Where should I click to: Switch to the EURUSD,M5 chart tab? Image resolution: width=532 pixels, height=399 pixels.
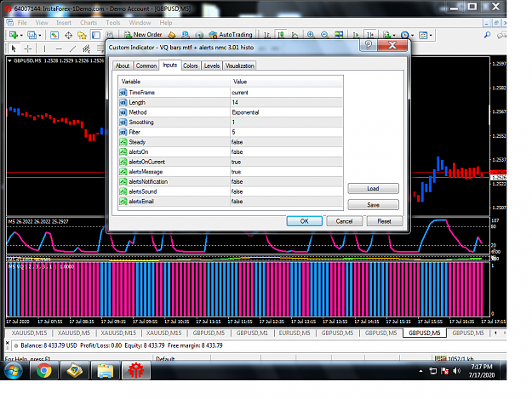pyautogui.click(x=295, y=333)
